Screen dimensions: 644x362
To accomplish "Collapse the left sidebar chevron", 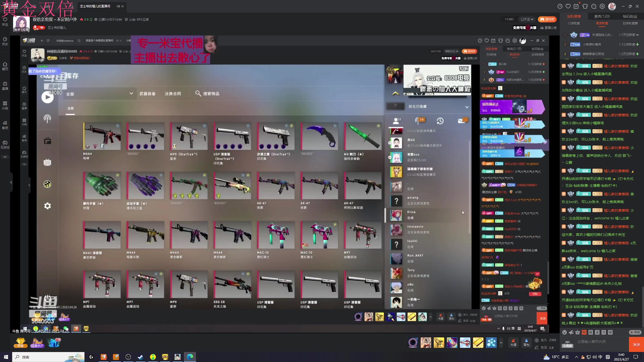I will click(x=11, y=182).
